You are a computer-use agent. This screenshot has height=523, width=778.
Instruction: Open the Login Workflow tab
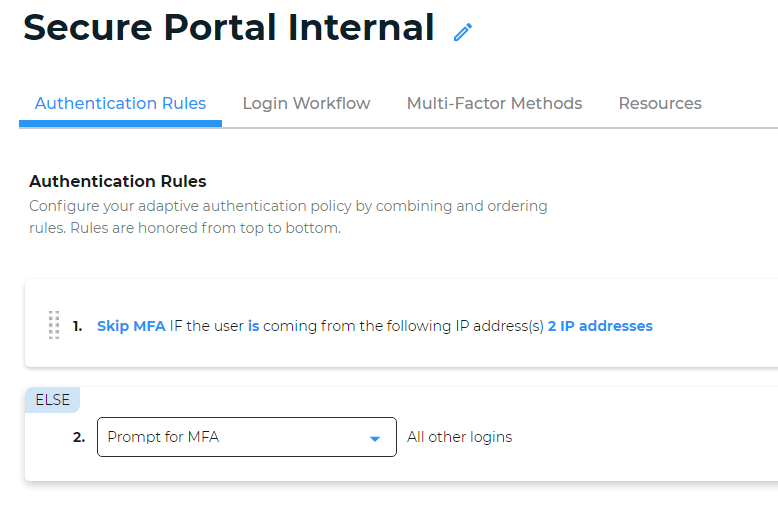pyautogui.click(x=306, y=103)
